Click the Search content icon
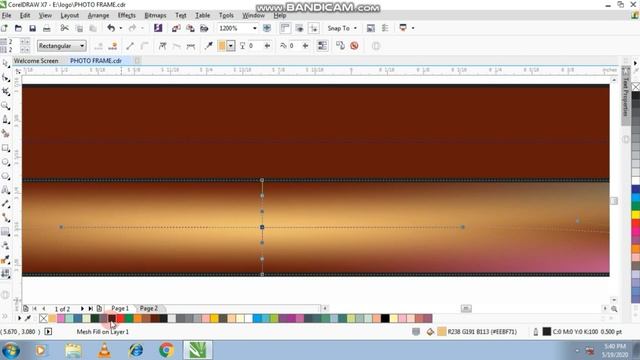Image resolution: width=640 pixels, height=360 pixels. (x=158, y=28)
